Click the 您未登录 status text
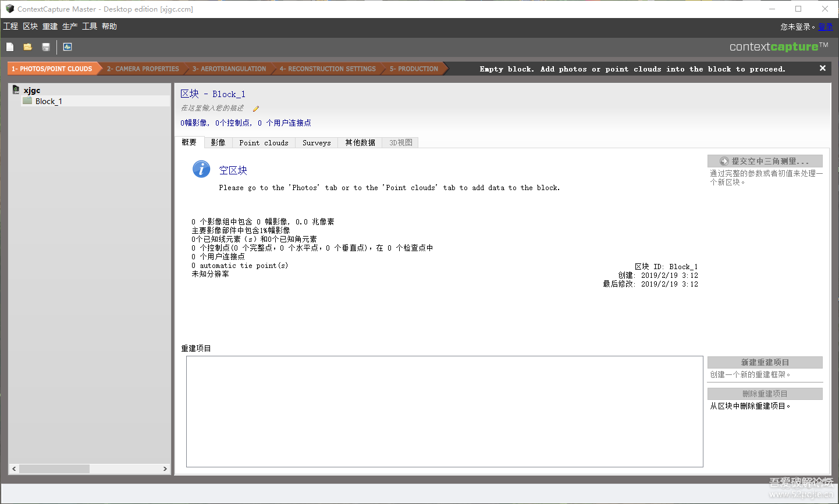839x504 pixels. (x=798, y=27)
